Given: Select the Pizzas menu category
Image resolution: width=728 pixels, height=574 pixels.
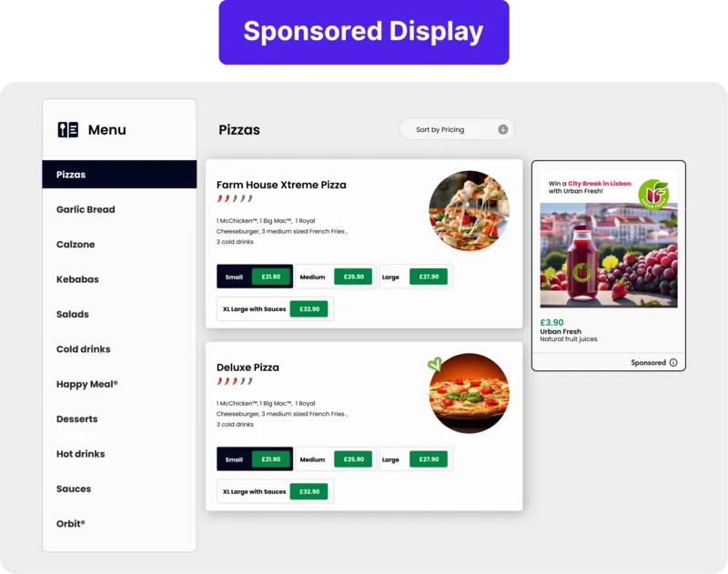Looking at the screenshot, I should point(119,175).
